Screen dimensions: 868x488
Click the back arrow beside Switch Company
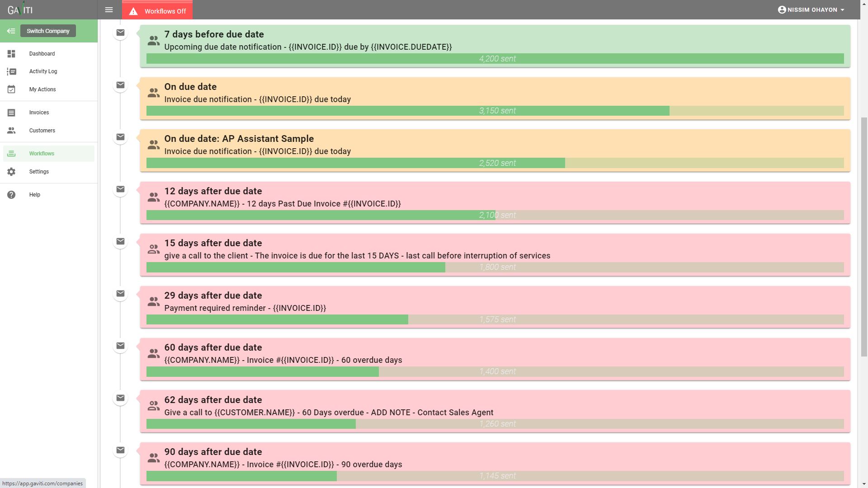(x=11, y=31)
